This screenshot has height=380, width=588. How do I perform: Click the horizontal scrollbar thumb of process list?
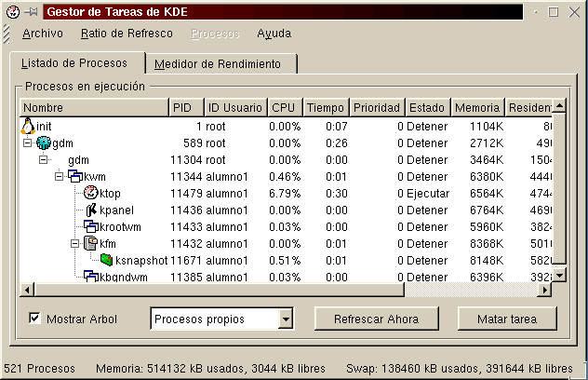coord(219,290)
